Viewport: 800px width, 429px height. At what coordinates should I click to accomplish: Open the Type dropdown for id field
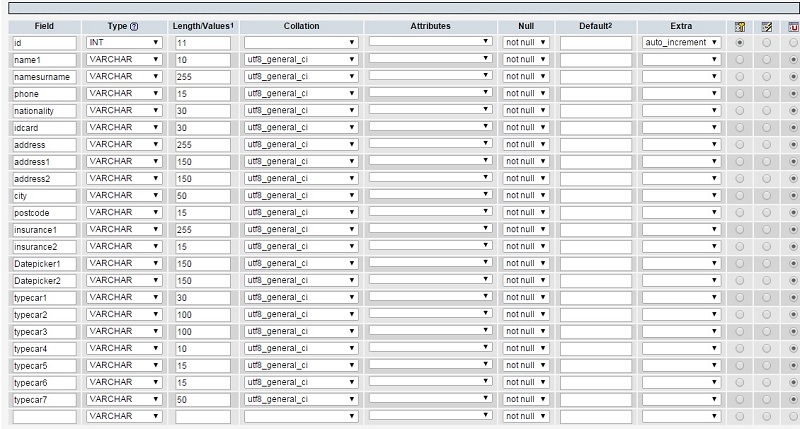pos(124,42)
